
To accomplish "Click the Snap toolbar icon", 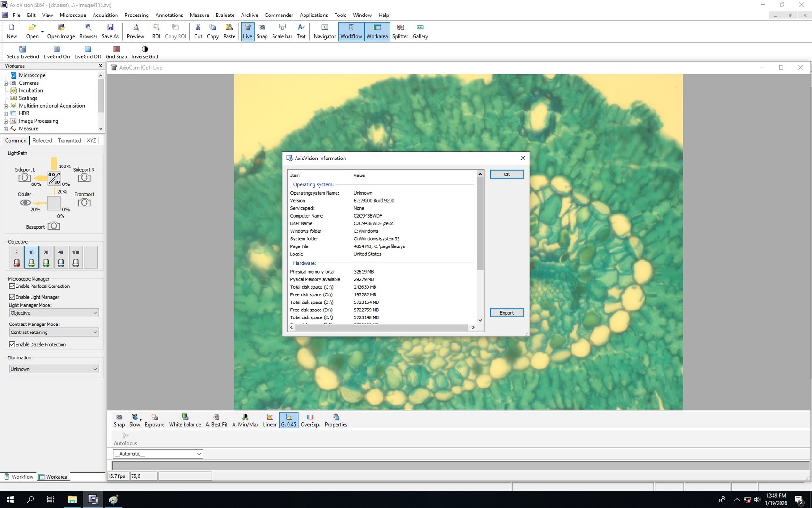I will (x=262, y=32).
